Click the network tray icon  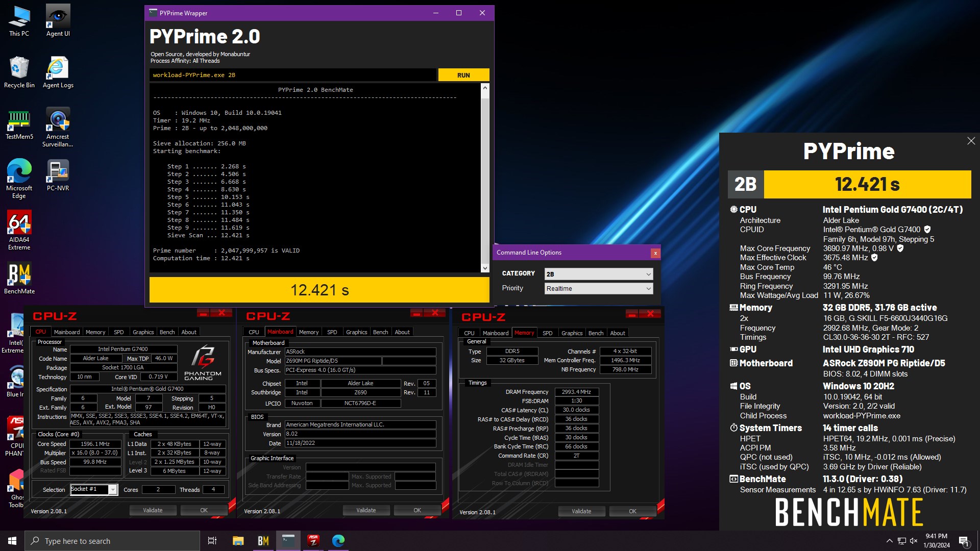tap(901, 541)
